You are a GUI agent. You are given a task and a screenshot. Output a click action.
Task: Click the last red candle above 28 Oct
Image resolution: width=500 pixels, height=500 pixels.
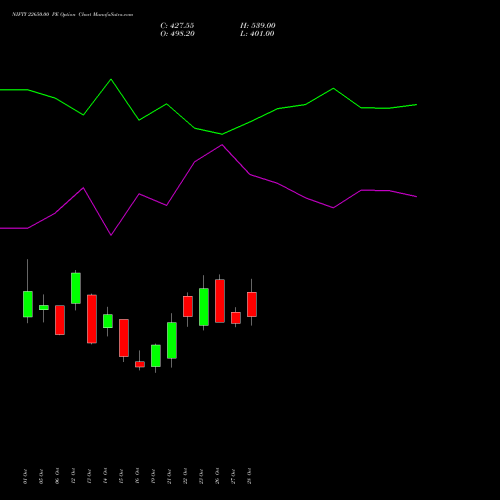[252, 304]
